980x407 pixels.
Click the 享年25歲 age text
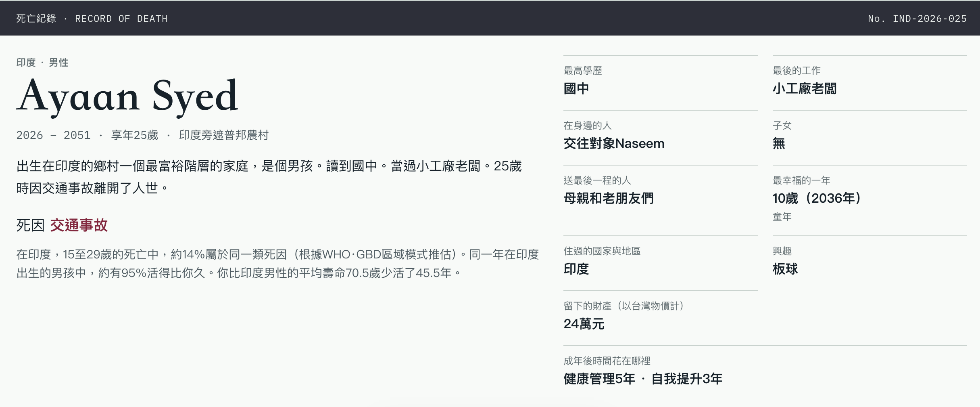135,135
